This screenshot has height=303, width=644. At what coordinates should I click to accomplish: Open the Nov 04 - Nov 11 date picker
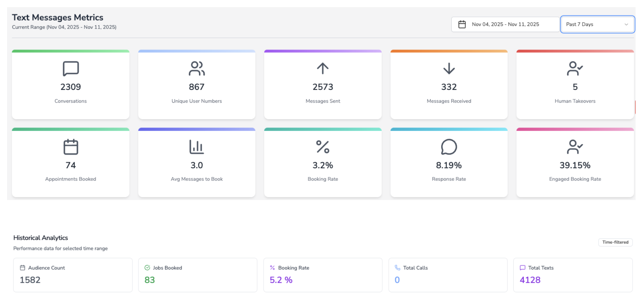coord(505,24)
